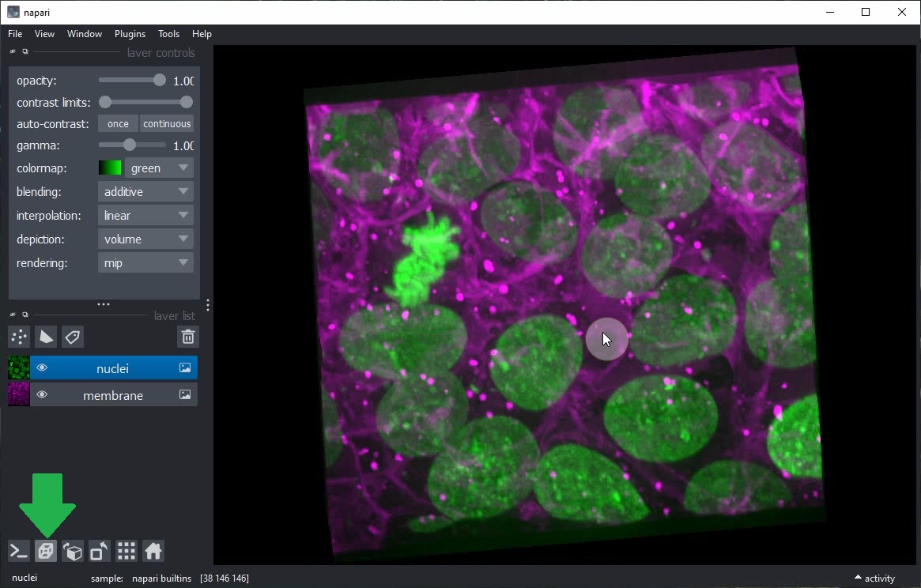921x588 pixels.
Task: Click the opacity slider
Action: click(x=131, y=81)
